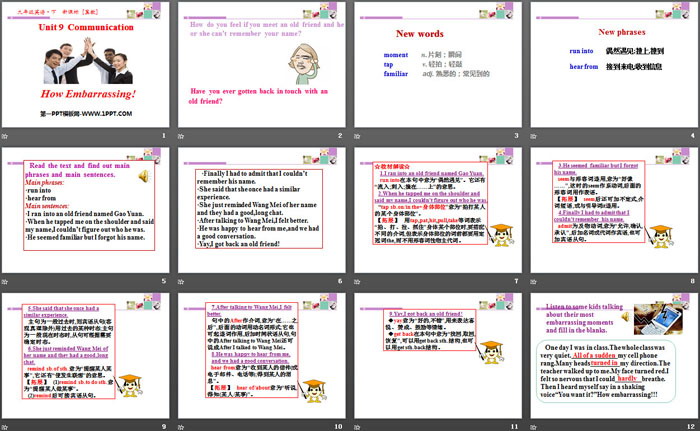Screen dimensions: 700x431
Task: Click the animation star icon under slide 6
Action: pyautogui.click(x=181, y=281)
